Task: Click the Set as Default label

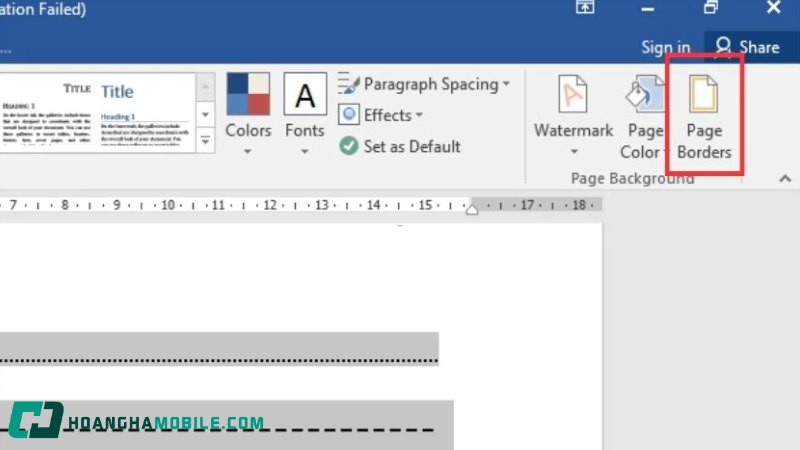Action: 412,146
